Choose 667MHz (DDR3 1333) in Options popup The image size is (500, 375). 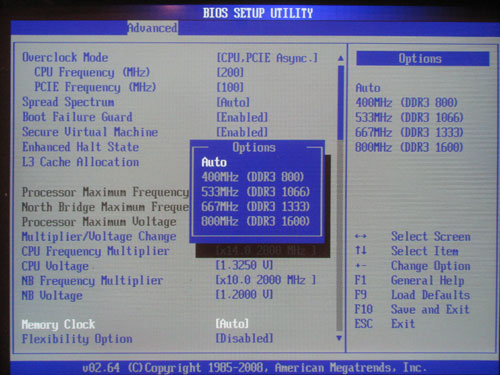255,207
